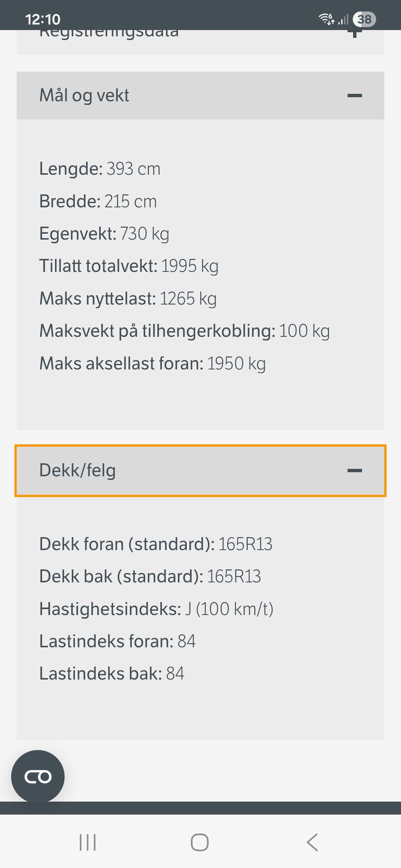
Task: Select the Lastindeks bak 84 row
Action: (112, 674)
